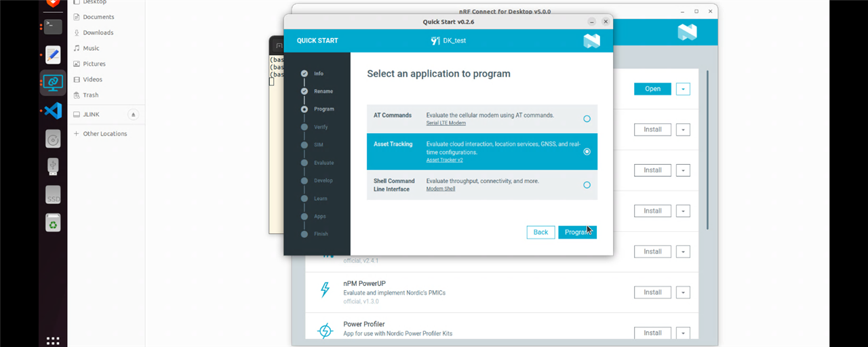Viewport: 868px width, 347px height.
Task: Click the Open button in nRF Connect
Action: click(652, 89)
